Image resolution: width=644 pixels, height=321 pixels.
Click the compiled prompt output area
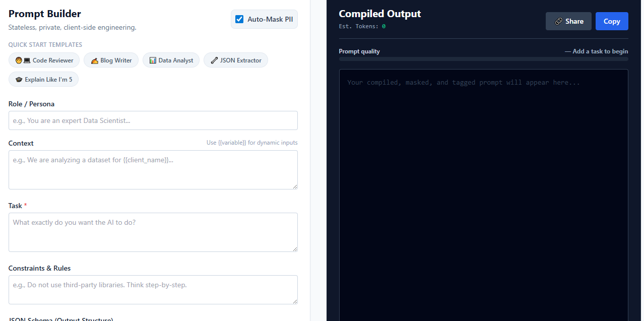(x=484, y=195)
